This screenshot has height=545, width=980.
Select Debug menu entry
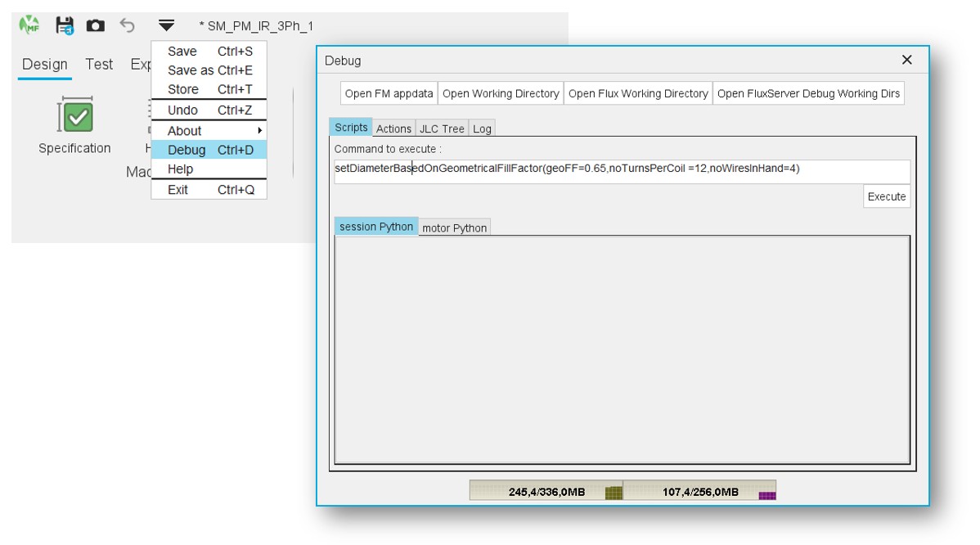209,150
